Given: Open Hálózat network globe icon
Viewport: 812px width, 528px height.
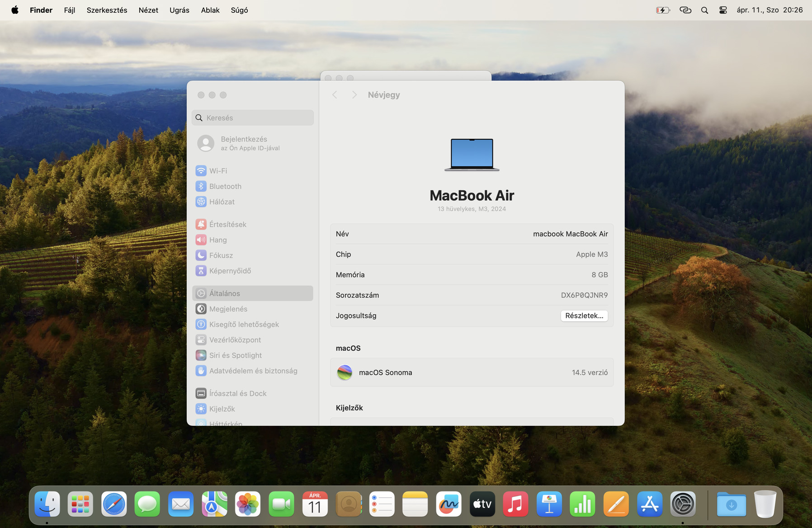Looking at the screenshot, I should pyautogui.click(x=201, y=202).
